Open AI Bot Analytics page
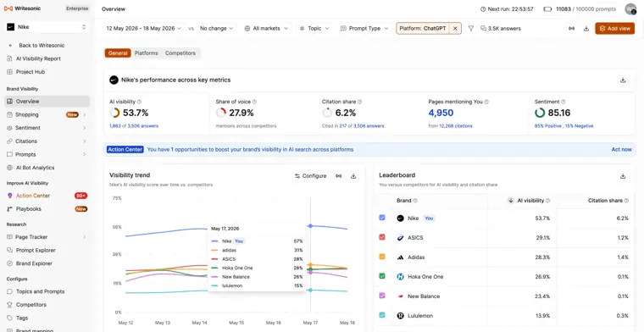The height and width of the screenshot is (332, 644). click(x=35, y=168)
